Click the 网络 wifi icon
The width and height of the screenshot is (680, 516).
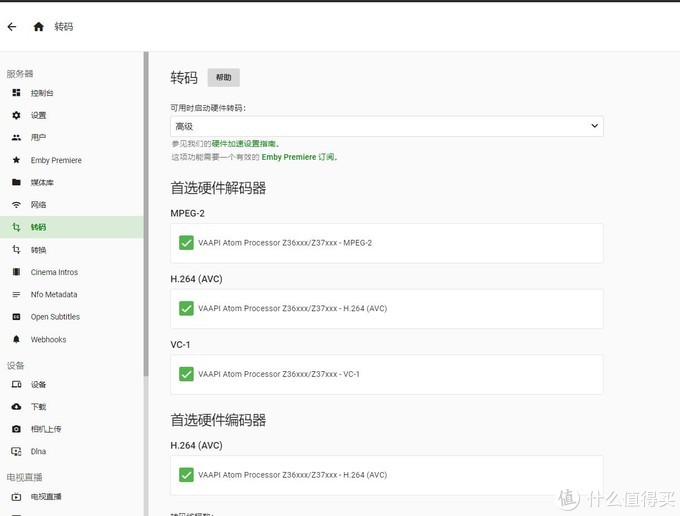(16, 205)
